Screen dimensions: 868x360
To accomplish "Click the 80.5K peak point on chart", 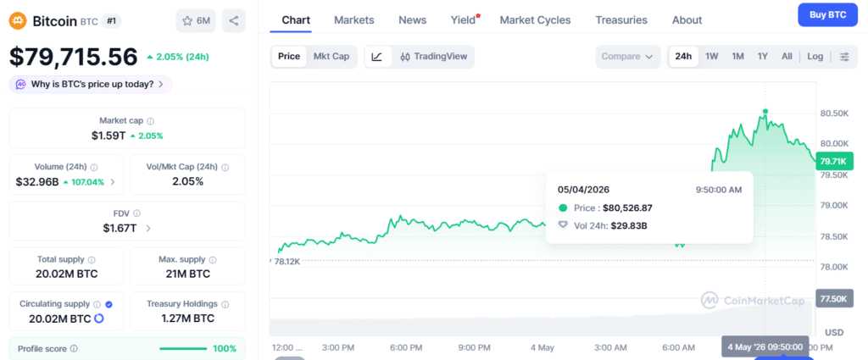I will click(x=765, y=111).
